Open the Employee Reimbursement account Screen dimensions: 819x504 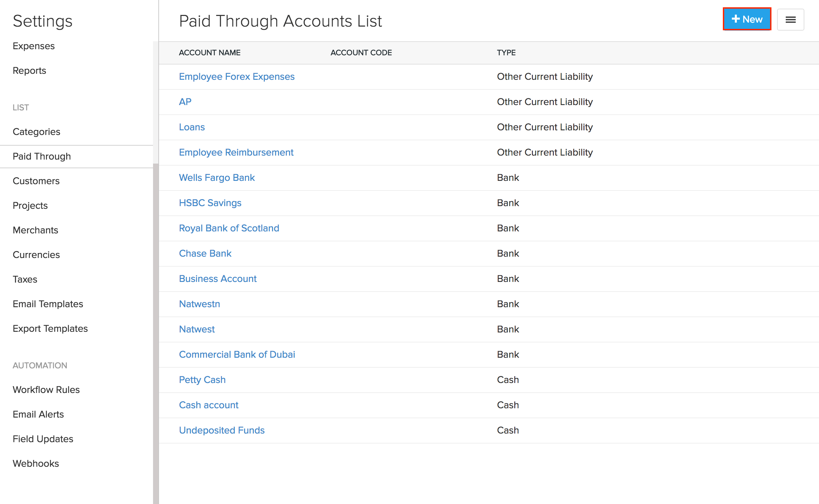coord(236,152)
